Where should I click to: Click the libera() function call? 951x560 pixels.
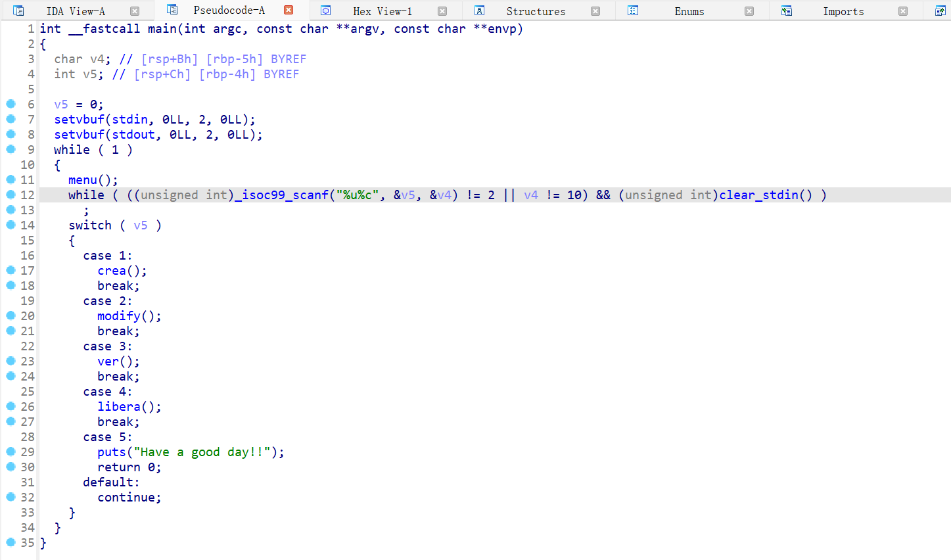(119, 407)
